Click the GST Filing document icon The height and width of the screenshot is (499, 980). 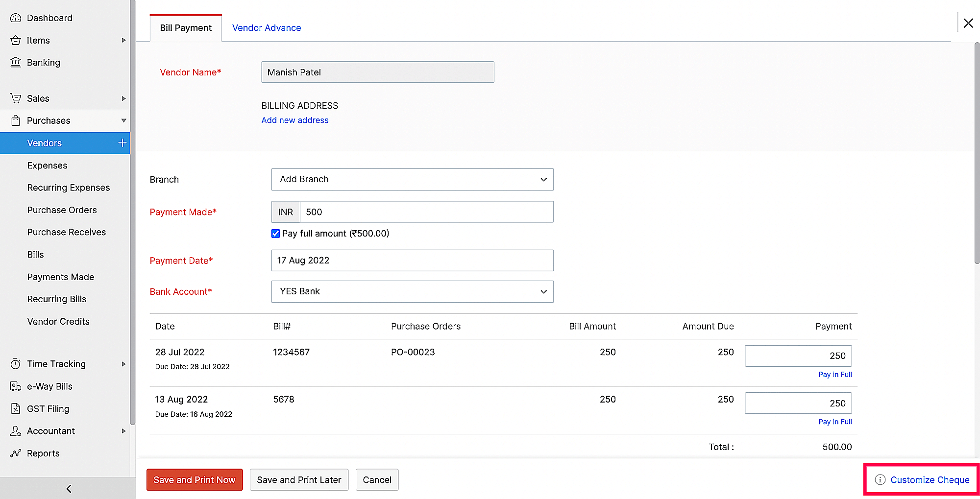16,408
